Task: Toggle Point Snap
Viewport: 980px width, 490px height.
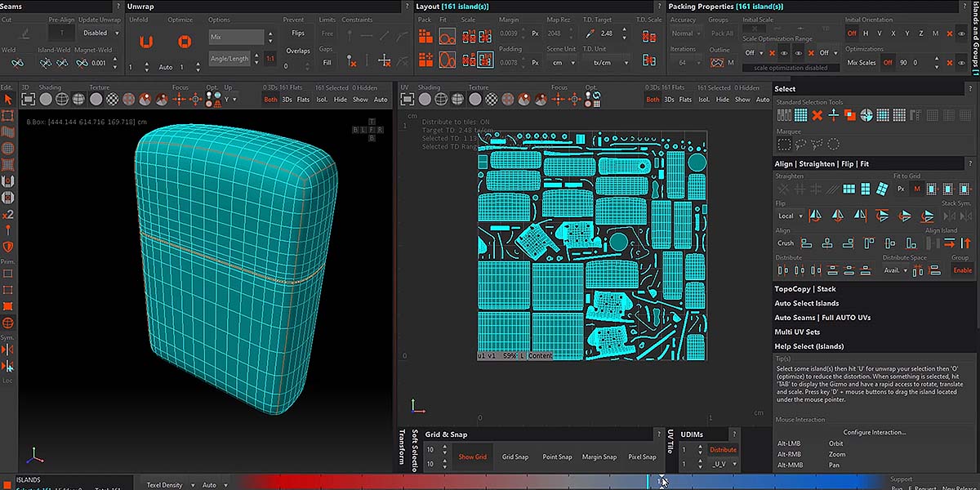Action: 557,457
